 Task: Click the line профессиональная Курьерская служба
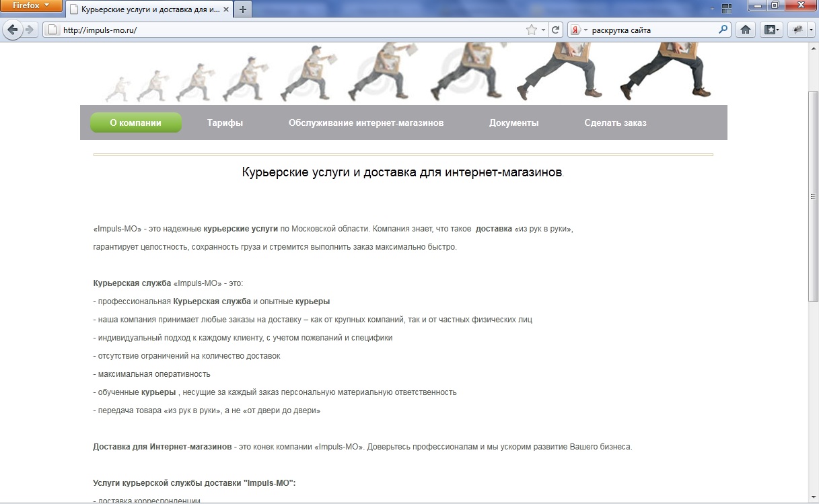[211, 301]
